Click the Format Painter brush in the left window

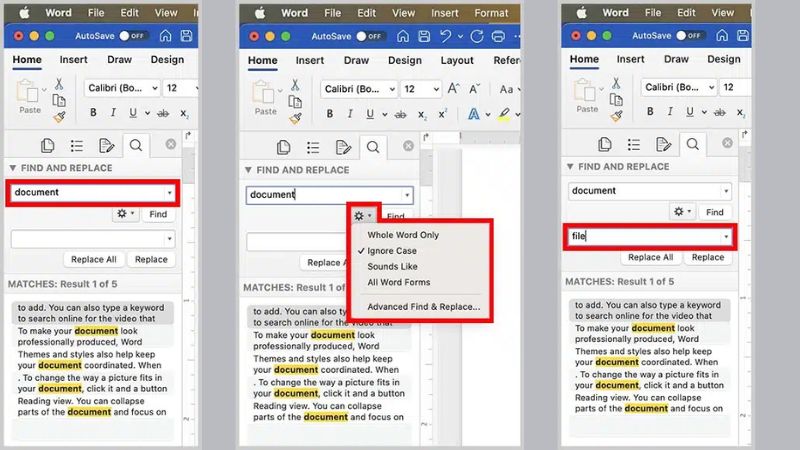click(59, 116)
